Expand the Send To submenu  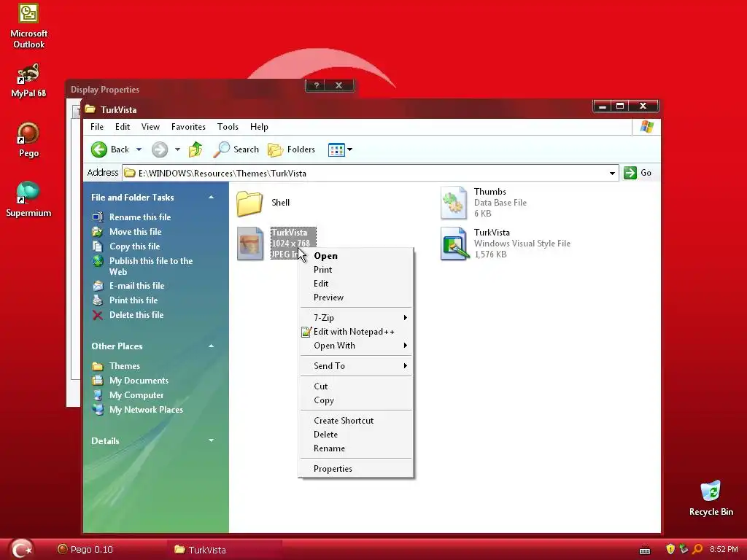click(x=356, y=366)
